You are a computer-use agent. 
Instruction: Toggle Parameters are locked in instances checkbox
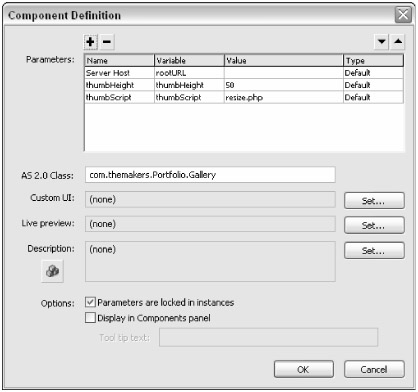click(90, 302)
